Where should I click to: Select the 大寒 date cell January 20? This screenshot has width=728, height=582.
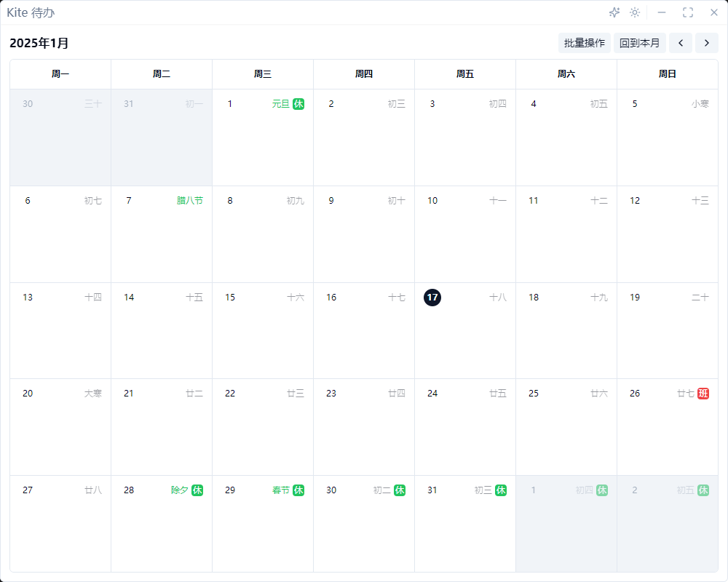[60, 426]
